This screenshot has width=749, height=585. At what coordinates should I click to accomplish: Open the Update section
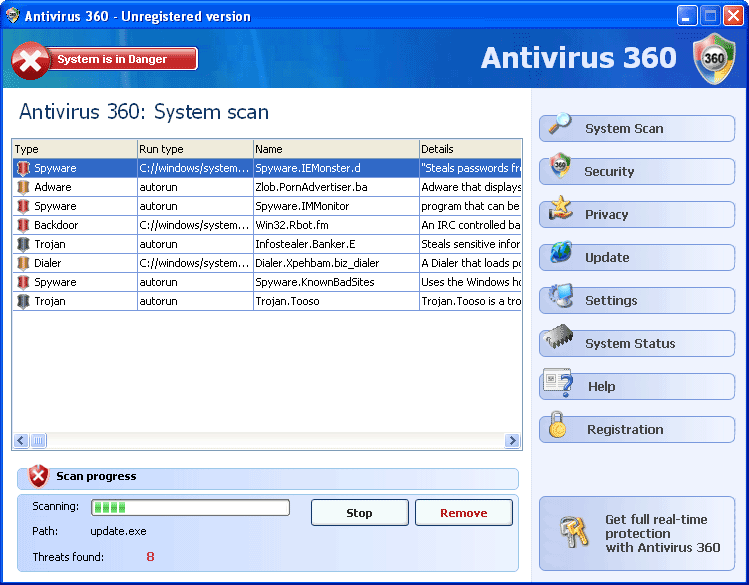[637, 257]
